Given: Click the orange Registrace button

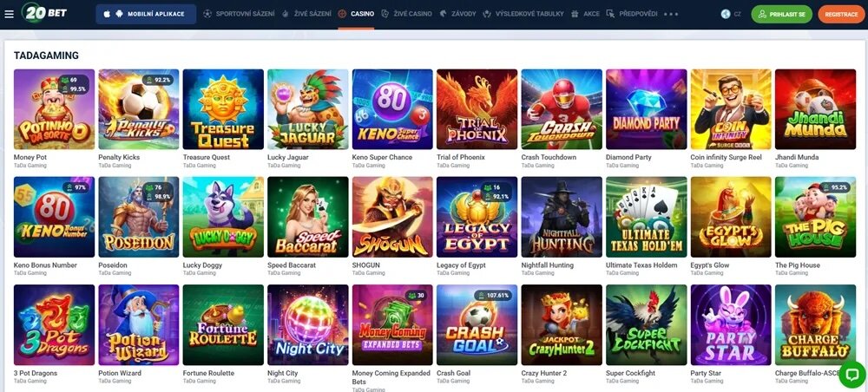Looking at the screenshot, I should (x=841, y=14).
